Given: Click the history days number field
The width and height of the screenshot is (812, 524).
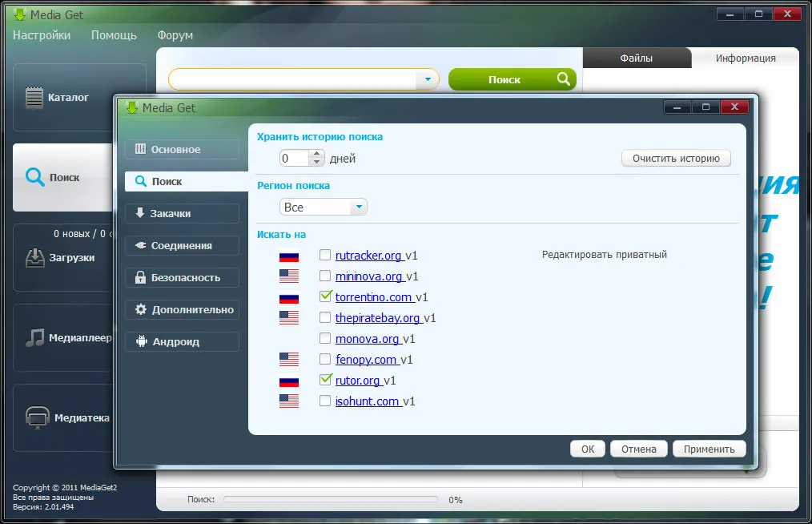Looking at the screenshot, I should [x=294, y=159].
